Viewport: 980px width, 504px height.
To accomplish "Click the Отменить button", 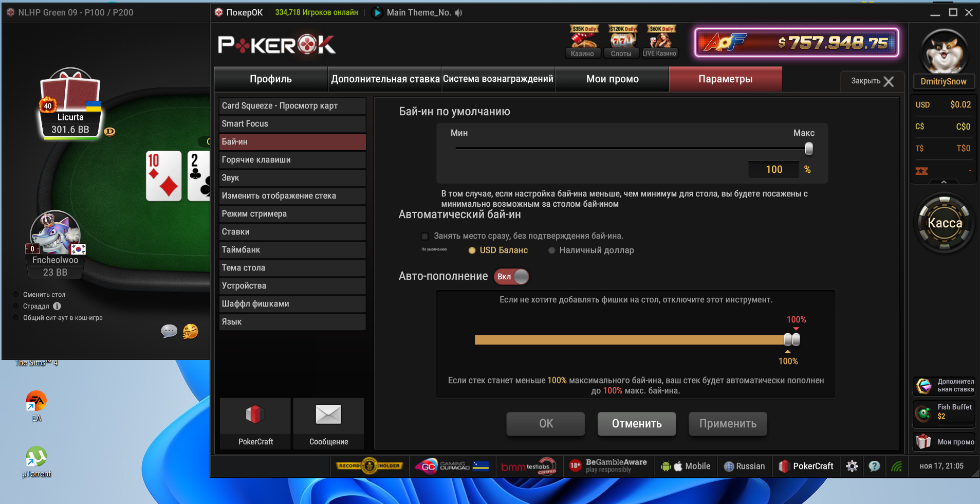I will (x=637, y=424).
